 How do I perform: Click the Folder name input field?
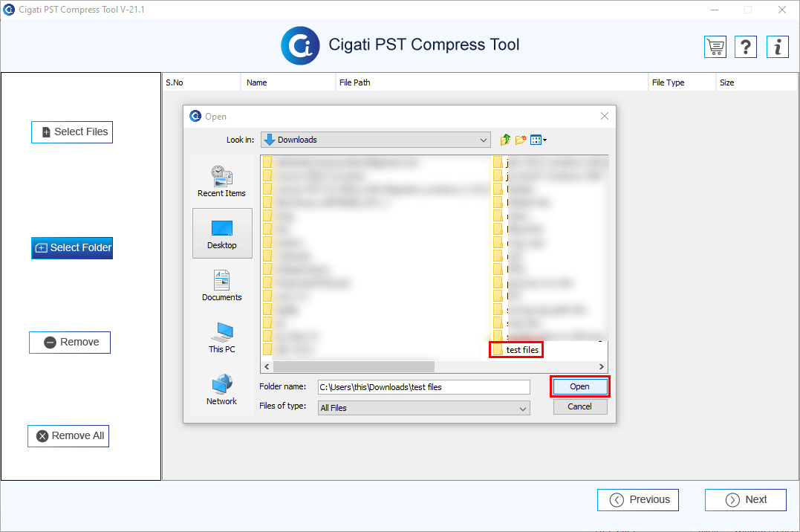pyautogui.click(x=424, y=387)
